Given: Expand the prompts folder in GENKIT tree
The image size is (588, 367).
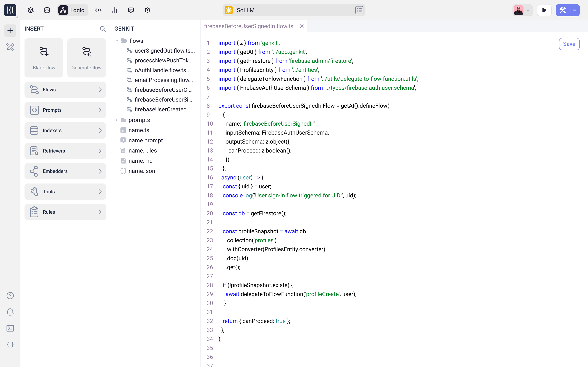Looking at the screenshot, I should click(117, 120).
